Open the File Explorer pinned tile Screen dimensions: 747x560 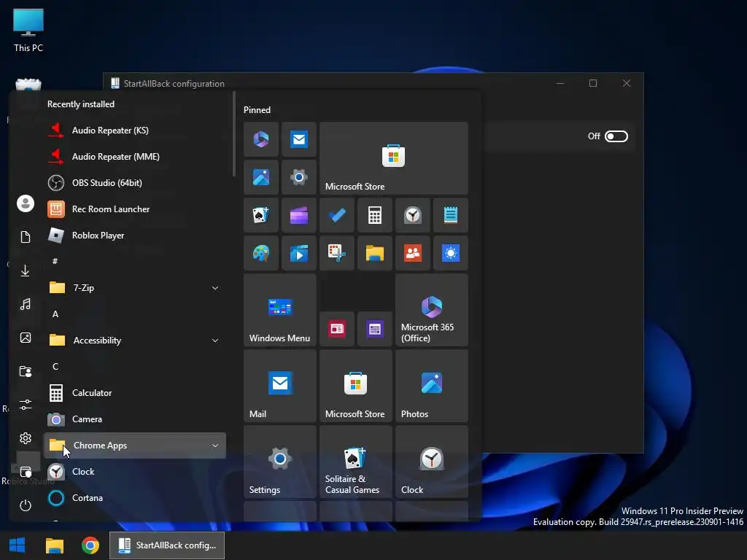coord(375,253)
